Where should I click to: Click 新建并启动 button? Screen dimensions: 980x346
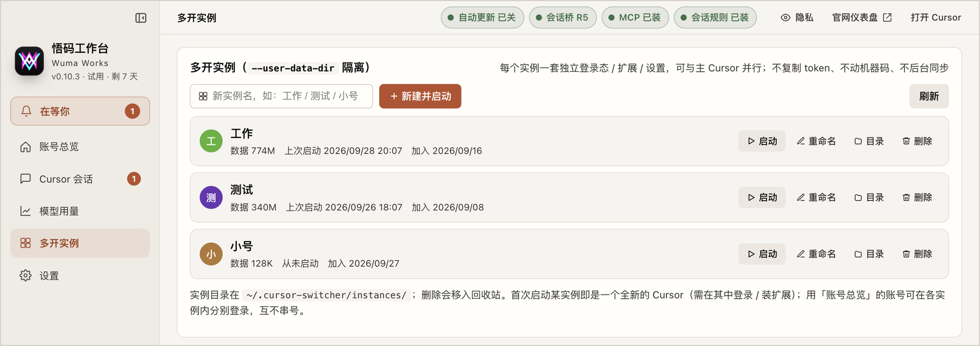point(420,96)
